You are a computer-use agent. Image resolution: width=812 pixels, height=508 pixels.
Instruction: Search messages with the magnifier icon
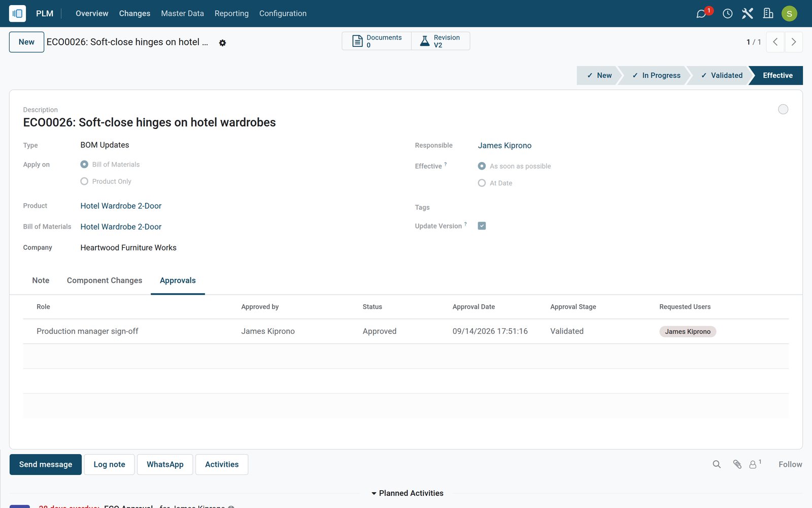(x=717, y=464)
